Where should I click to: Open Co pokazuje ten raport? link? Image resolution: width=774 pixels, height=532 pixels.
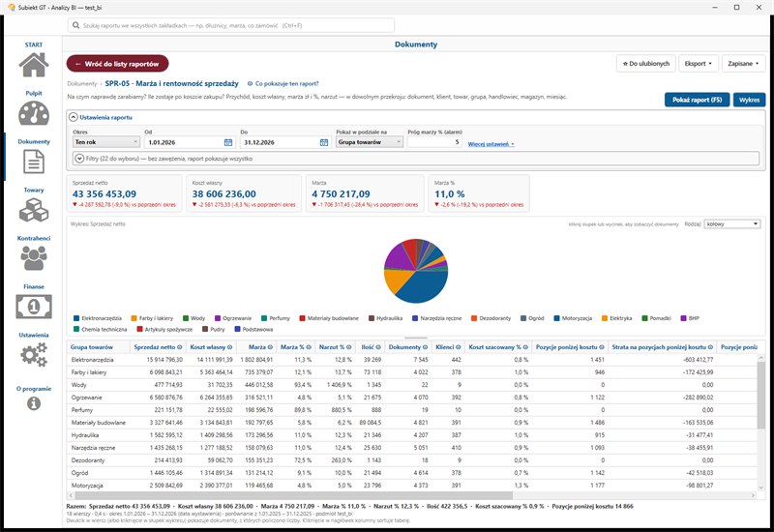[x=283, y=84]
